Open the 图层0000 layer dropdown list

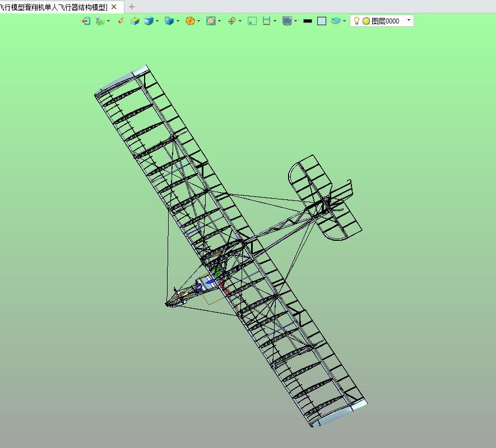(409, 20)
